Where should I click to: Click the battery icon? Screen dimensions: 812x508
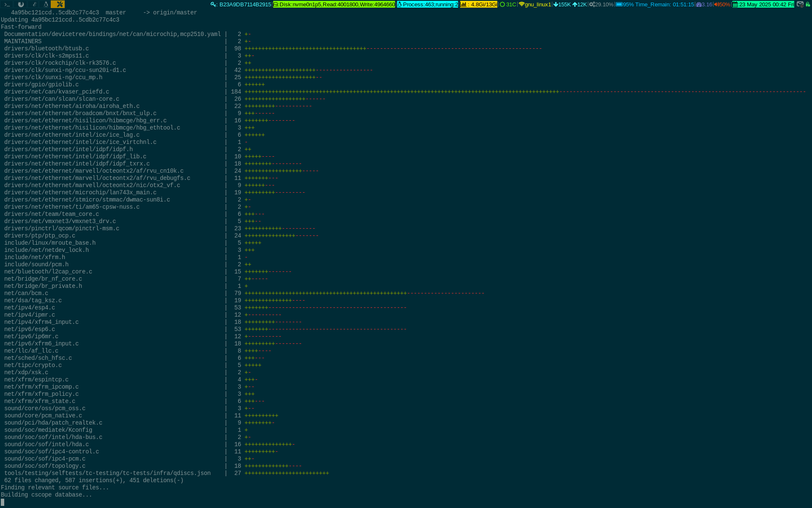[619, 4]
